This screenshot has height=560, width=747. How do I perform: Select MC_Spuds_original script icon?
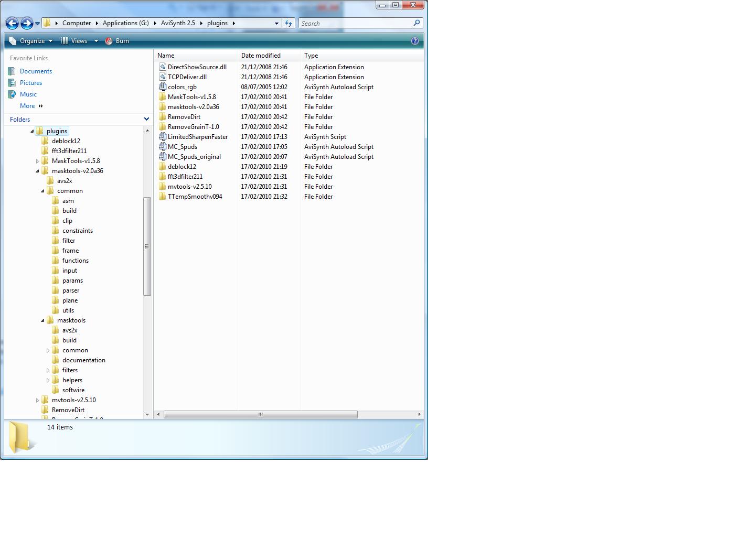163,157
